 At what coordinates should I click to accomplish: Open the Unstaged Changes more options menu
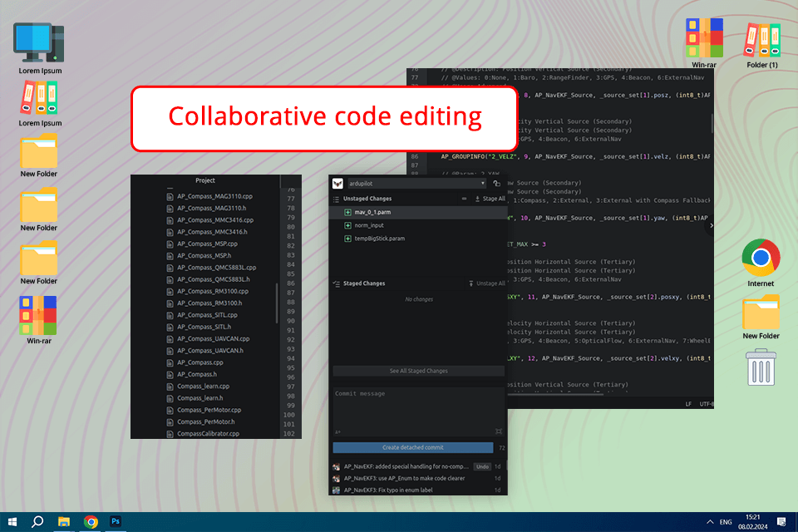click(x=464, y=199)
